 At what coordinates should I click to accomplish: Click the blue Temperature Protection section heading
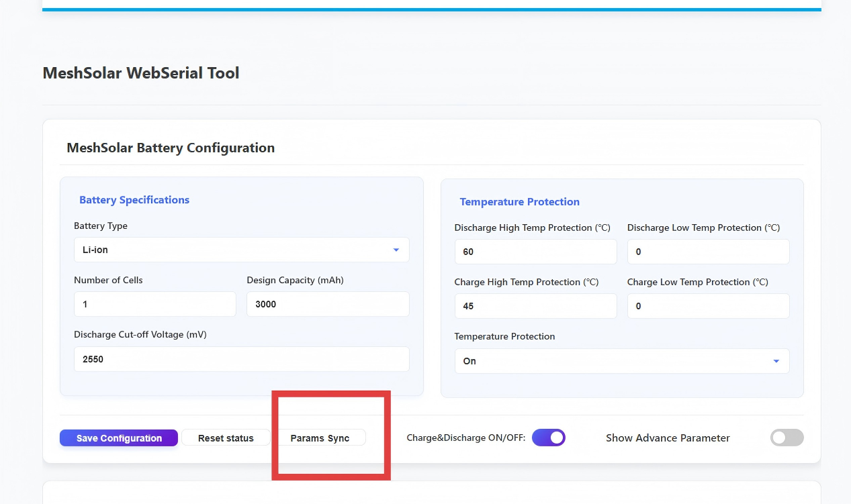click(x=519, y=202)
